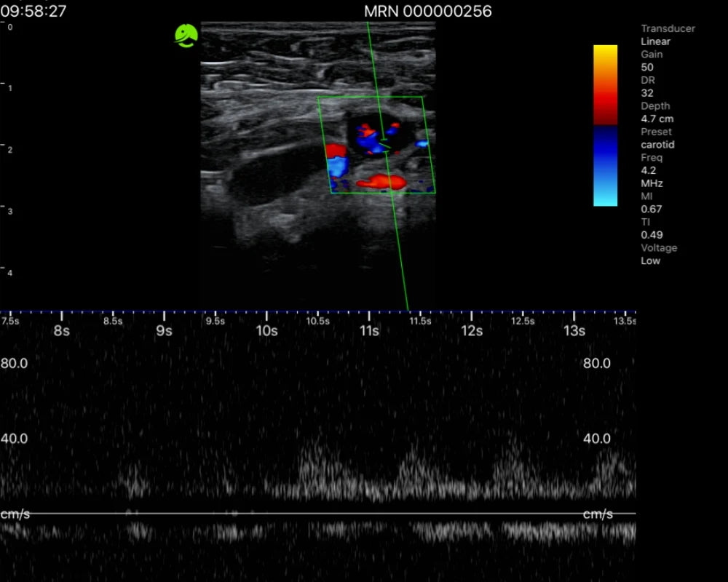This screenshot has height=582, width=728.
Task: Click the Linear transducer value
Action: [x=656, y=41]
